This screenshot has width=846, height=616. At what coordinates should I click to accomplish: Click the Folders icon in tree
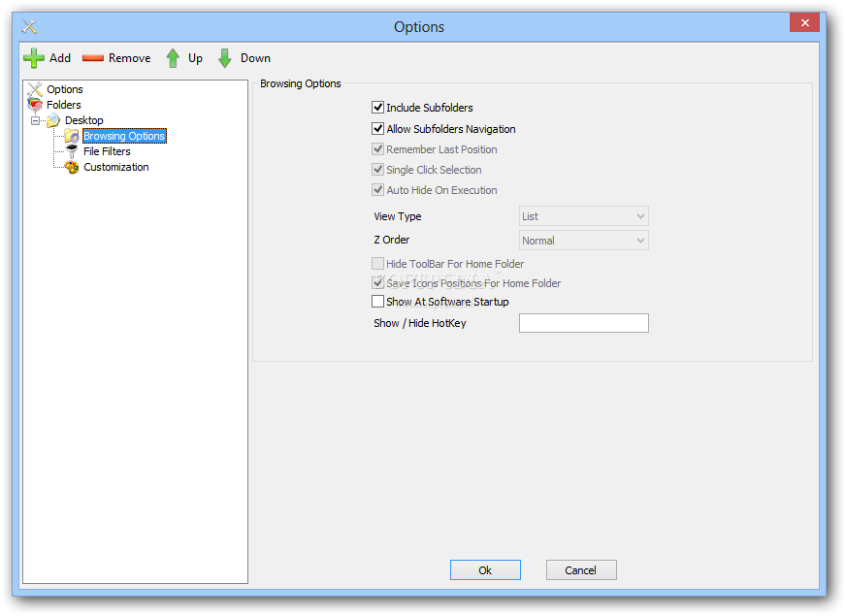point(35,105)
